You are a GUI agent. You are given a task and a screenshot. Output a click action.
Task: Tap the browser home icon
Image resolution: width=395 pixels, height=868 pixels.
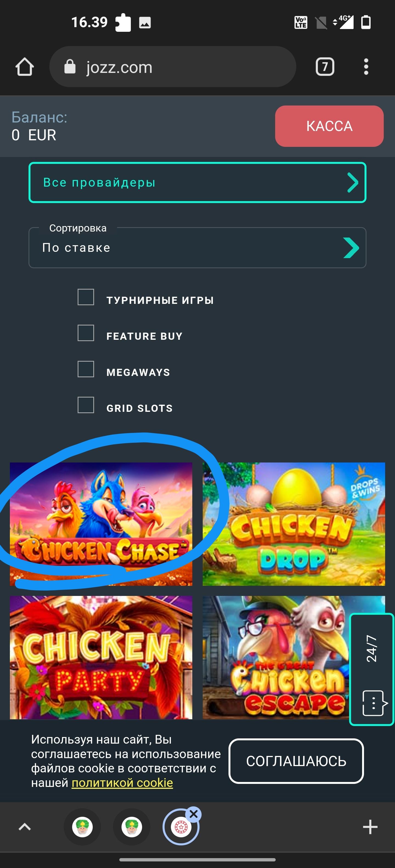point(25,67)
